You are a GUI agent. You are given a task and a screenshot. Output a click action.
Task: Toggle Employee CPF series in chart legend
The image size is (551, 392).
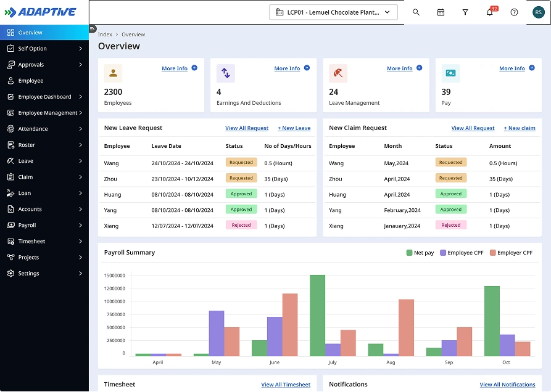point(462,253)
